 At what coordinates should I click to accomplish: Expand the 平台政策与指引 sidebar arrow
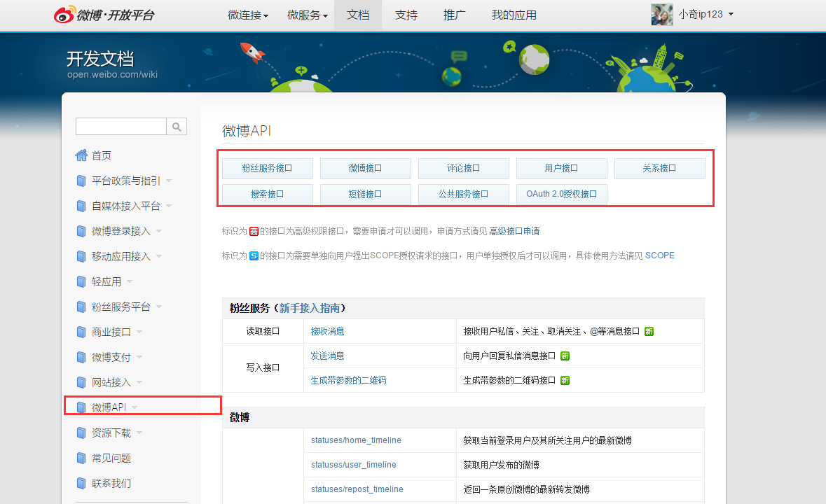pos(169,181)
